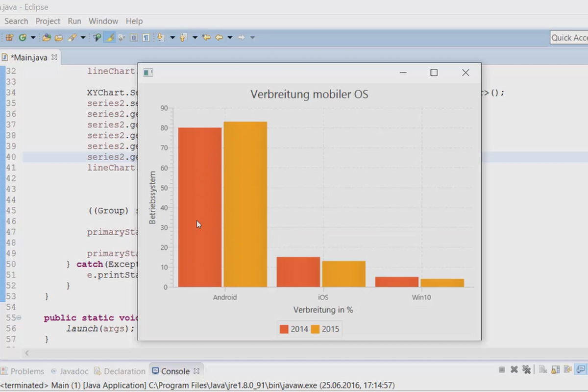Open the Next Annotation dropdown arrow
This screenshot has width=588, height=392.
[172, 38]
